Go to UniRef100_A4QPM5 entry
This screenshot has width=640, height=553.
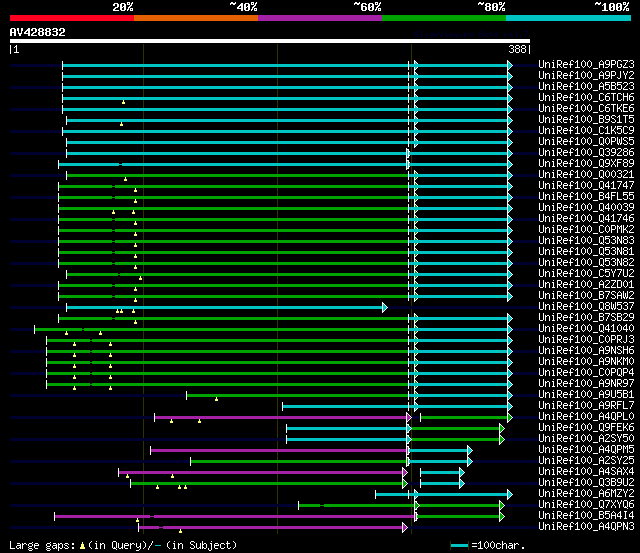(x=586, y=450)
